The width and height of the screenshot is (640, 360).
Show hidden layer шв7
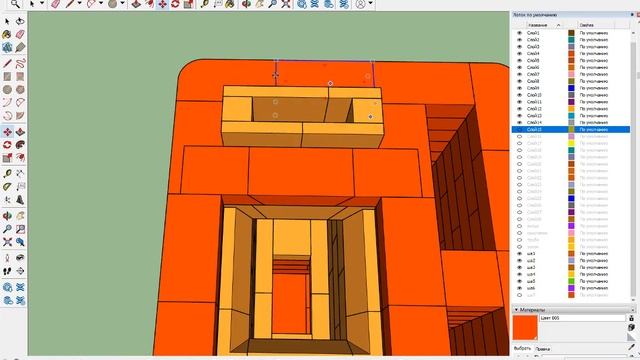point(519,295)
